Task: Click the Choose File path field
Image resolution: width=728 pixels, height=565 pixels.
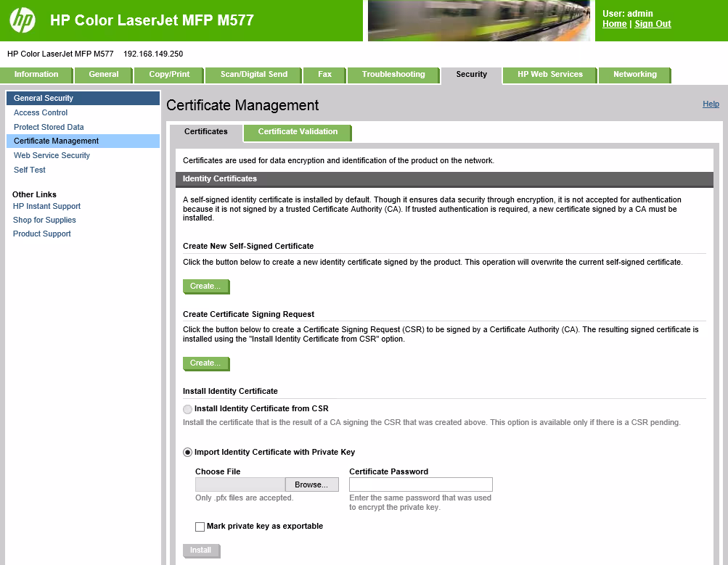Action: (x=240, y=484)
